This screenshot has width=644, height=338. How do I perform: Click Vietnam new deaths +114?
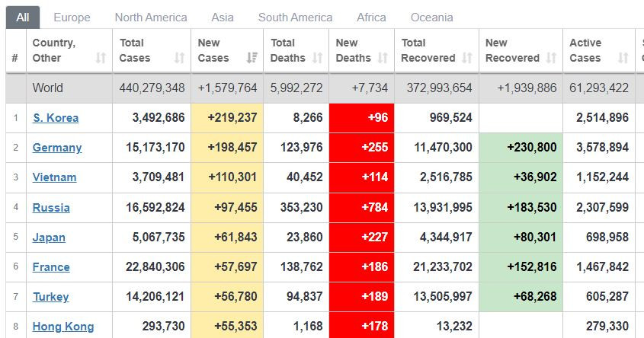point(375,177)
